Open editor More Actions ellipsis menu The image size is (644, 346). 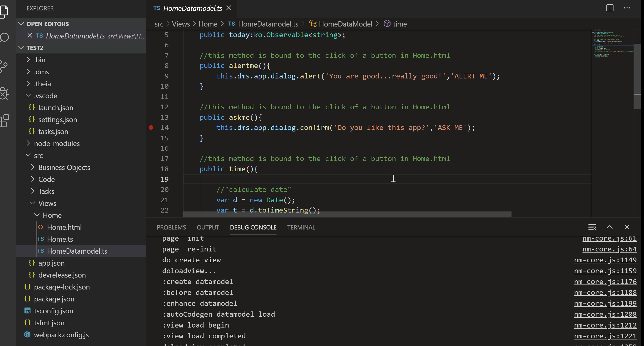(627, 8)
